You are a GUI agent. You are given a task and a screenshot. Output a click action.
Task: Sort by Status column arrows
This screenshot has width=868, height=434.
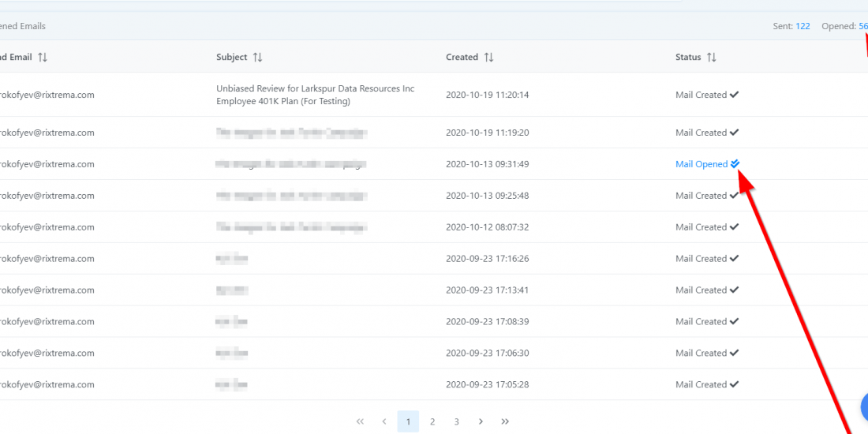pos(712,58)
